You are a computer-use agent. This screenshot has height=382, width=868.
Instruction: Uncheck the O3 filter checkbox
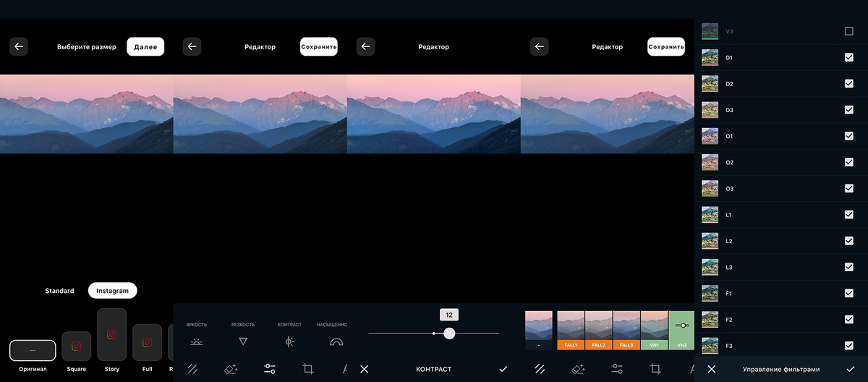pos(849,188)
